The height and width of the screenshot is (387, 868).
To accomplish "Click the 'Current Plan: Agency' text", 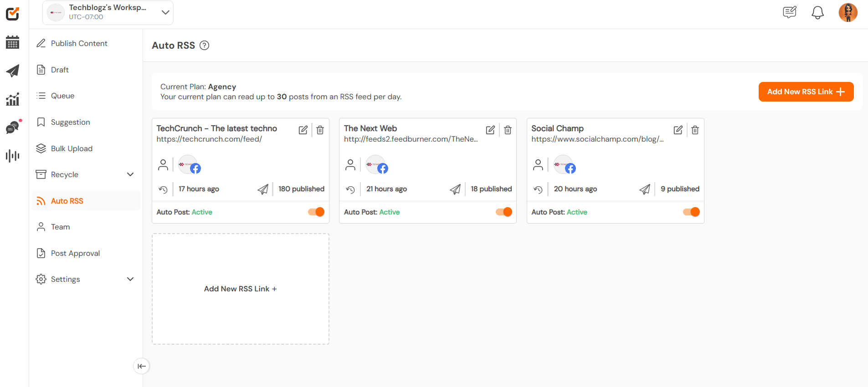I will (x=198, y=87).
